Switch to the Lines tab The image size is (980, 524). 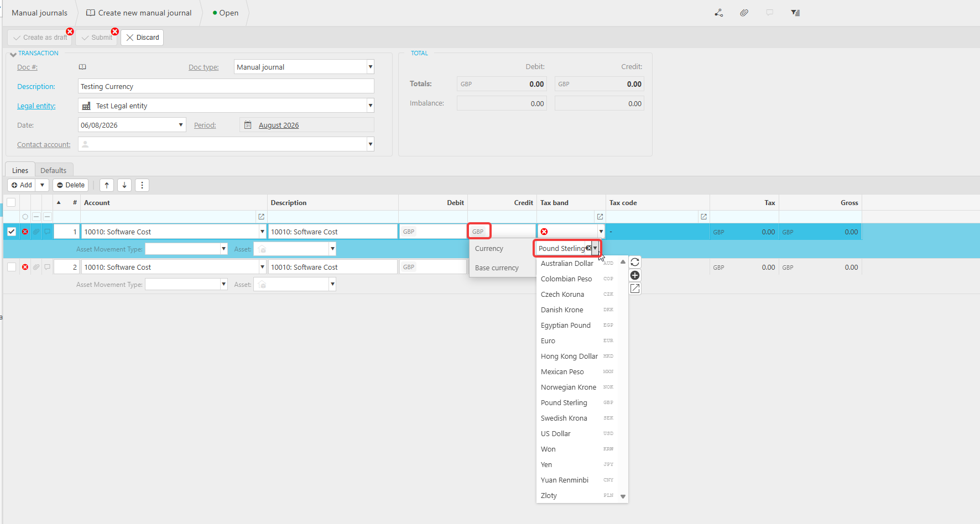[20, 170]
